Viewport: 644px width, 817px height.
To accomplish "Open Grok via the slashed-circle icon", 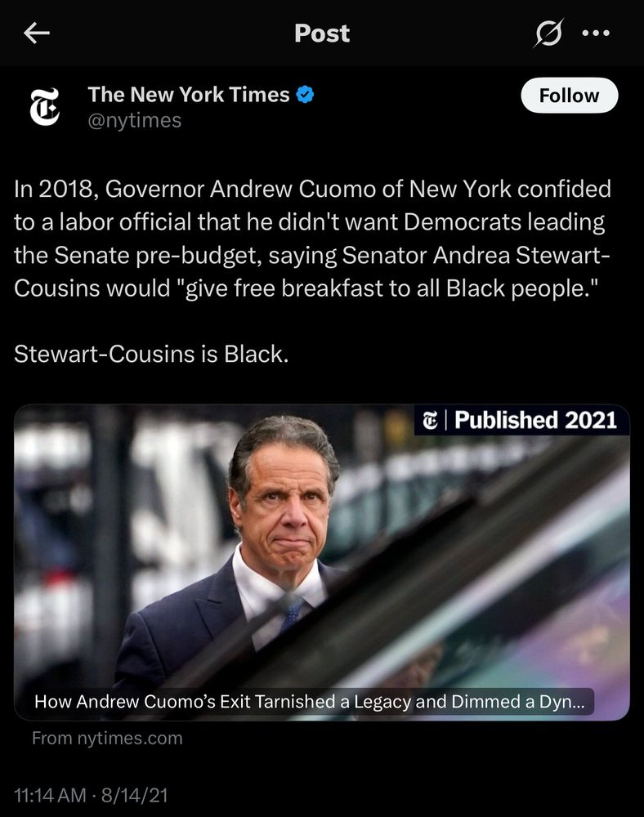I will point(548,33).
